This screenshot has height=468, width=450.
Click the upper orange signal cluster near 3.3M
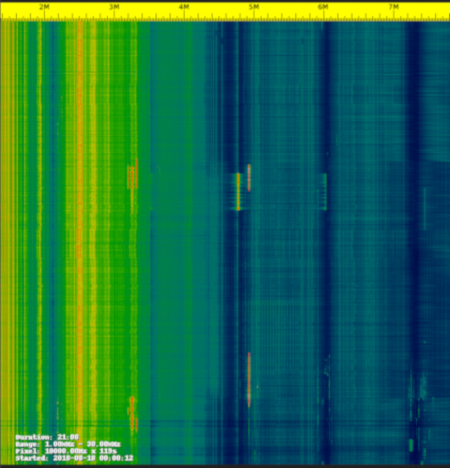[x=132, y=178]
